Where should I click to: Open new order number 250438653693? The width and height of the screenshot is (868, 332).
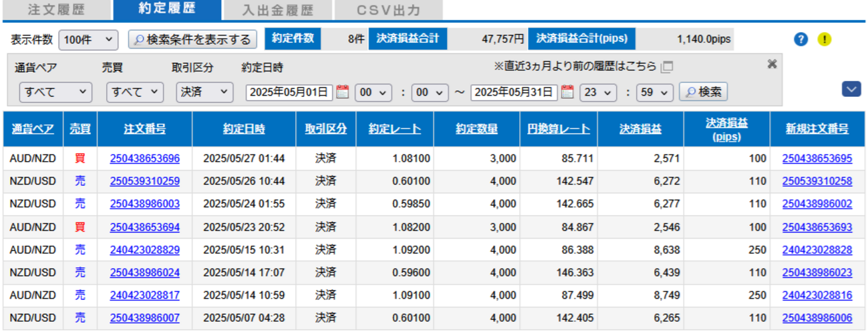[x=817, y=227]
